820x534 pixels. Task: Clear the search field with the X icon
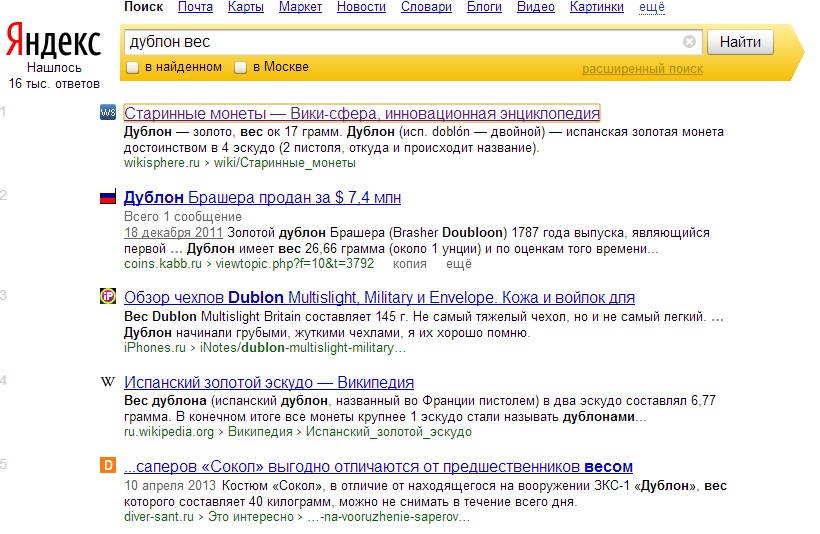[x=689, y=41]
